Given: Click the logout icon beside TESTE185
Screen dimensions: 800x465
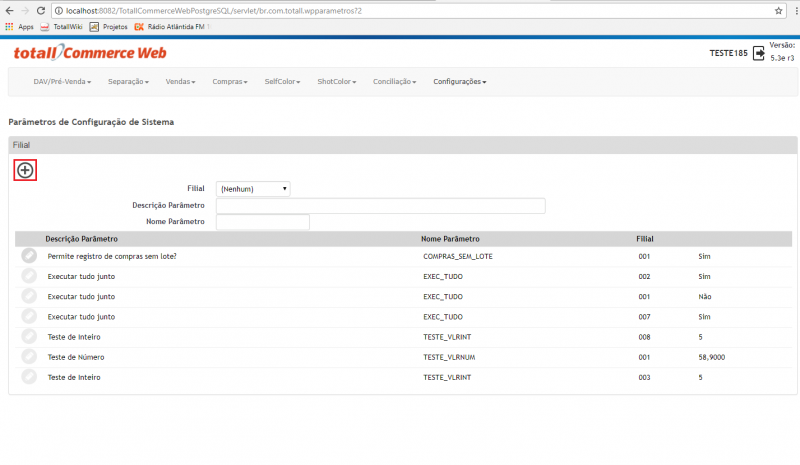Looking at the screenshot, I should pyautogui.click(x=759, y=53).
